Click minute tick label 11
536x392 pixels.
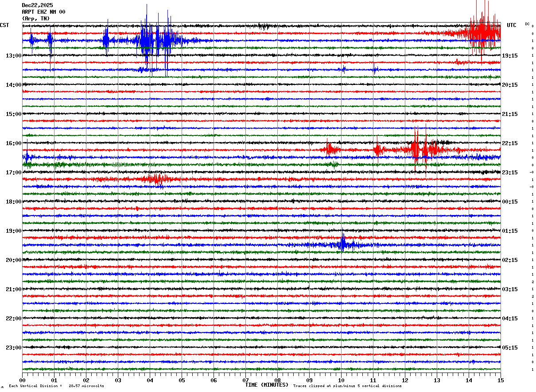(373, 380)
